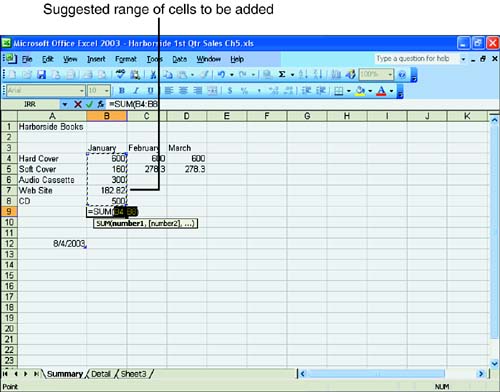Image resolution: width=500 pixels, height=392 pixels.
Task: Switch to the Detail sheet tab
Action: click(x=101, y=374)
